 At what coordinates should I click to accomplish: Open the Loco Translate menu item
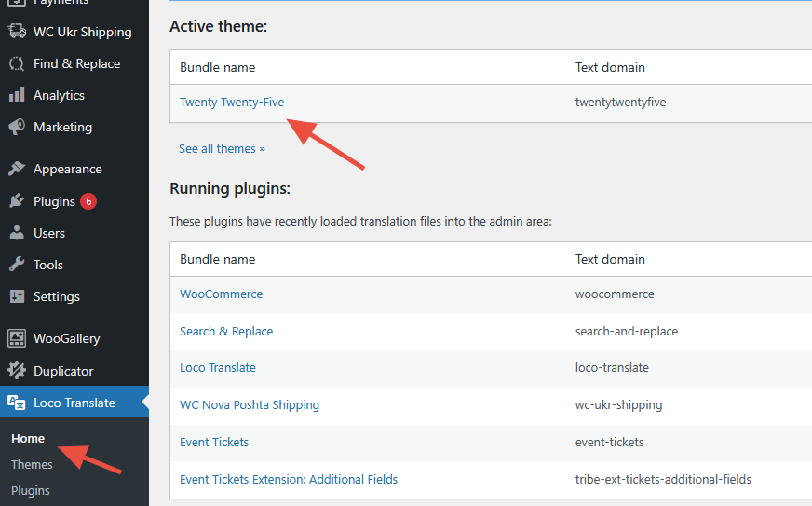pos(74,403)
